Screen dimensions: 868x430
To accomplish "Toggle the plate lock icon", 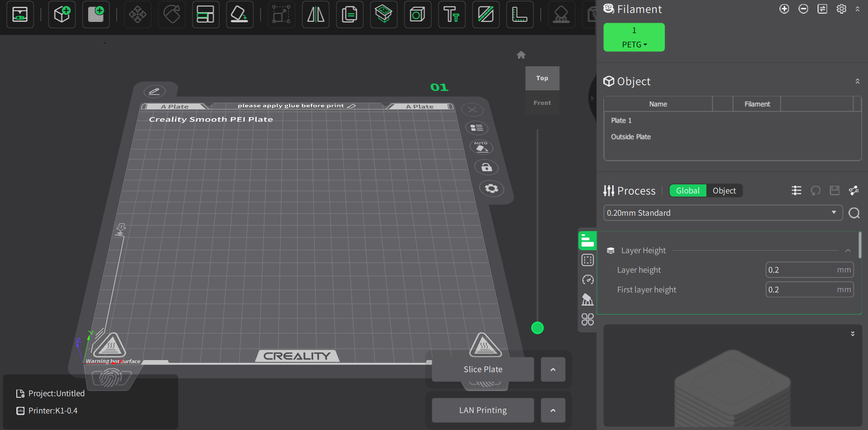I will point(487,167).
